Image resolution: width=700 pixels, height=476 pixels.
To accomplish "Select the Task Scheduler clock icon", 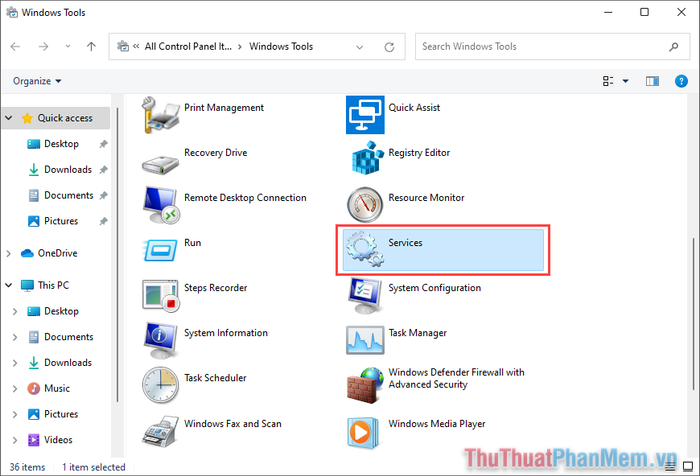I will tap(160, 385).
